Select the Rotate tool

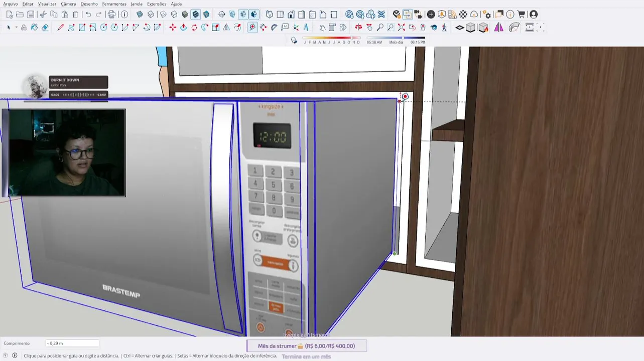click(194, 28)
